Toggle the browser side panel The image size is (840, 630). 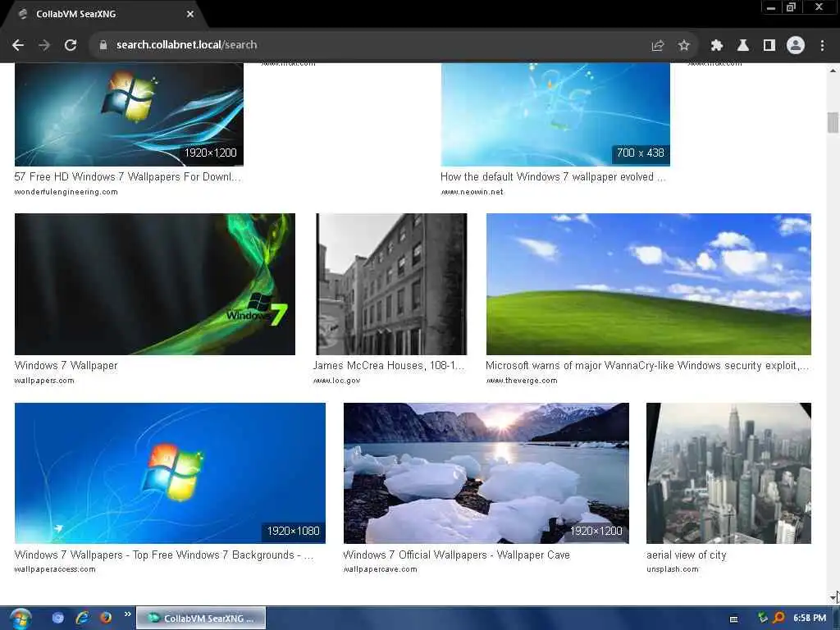pyautogui.click(x=769, y=46)
